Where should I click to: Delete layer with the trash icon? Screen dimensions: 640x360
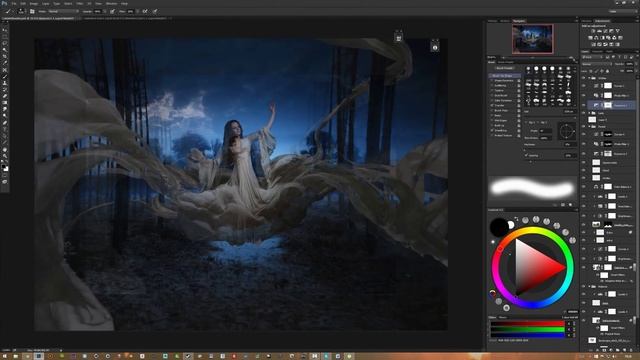tap(631, 350)
